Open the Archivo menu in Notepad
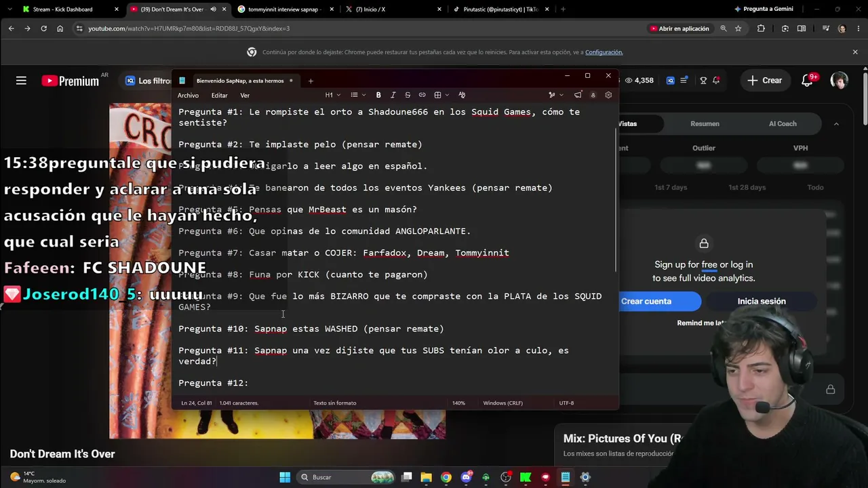Screen dimensions: 868x488 [x=188, y=96]
